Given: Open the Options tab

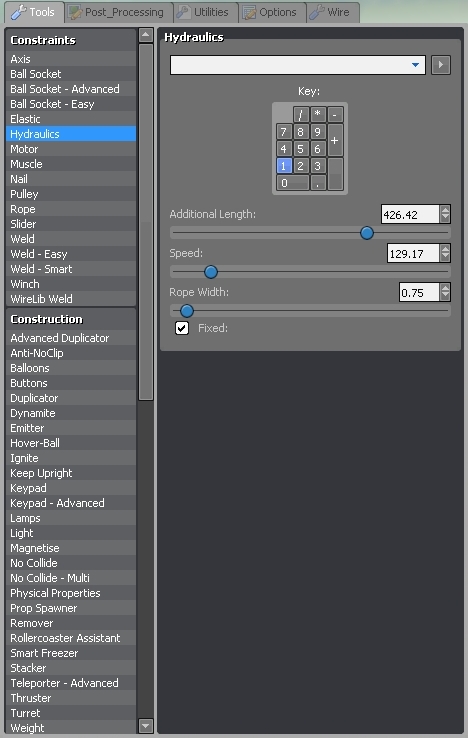Looking at the screenshot, I should click(x=273, y=12).
